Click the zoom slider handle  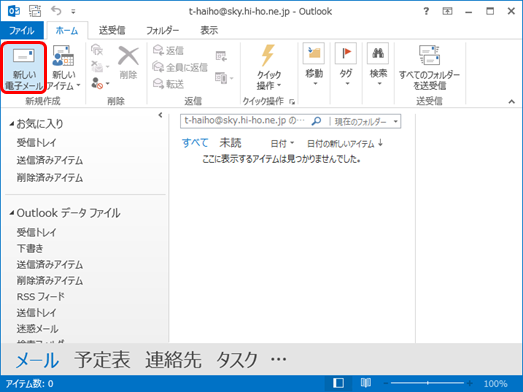tap(428, 383)
